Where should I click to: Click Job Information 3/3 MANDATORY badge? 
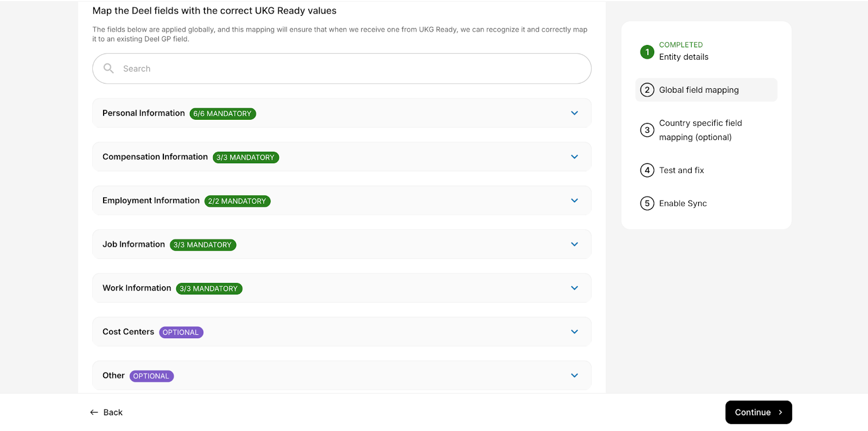[x=203, y=245]
